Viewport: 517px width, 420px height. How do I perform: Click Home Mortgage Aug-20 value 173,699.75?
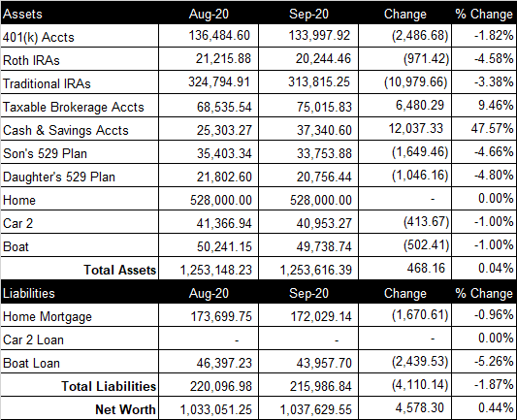[x=221, y=316]
